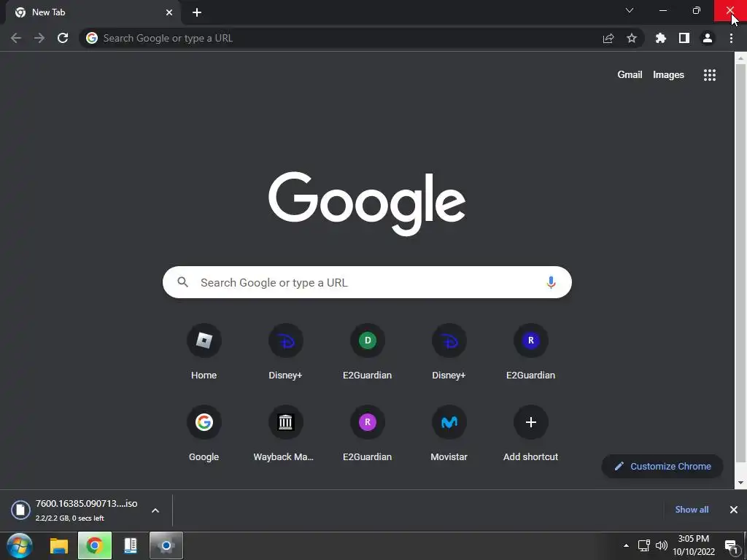Bookmark this tab with the star icon

[x=632, y=38]
